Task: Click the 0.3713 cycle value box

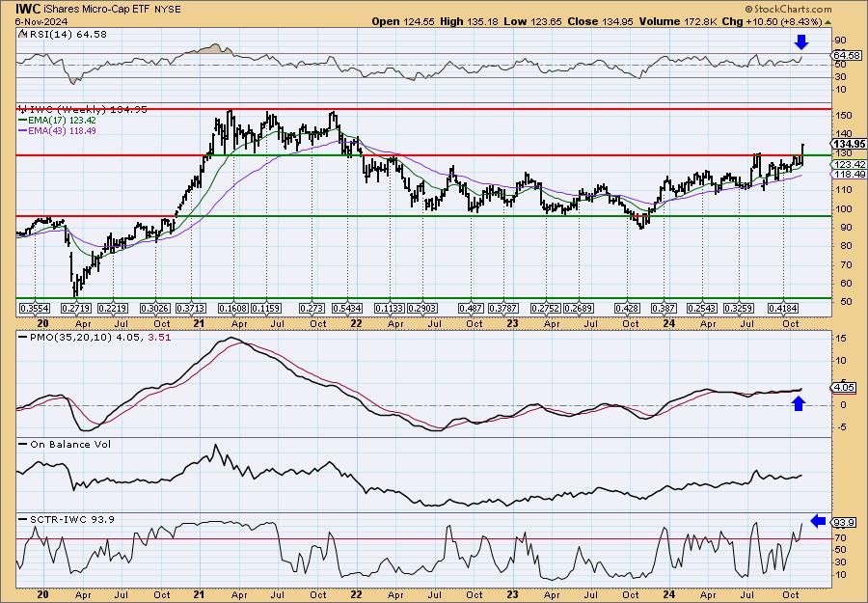Action: click(x=191, y=308)
